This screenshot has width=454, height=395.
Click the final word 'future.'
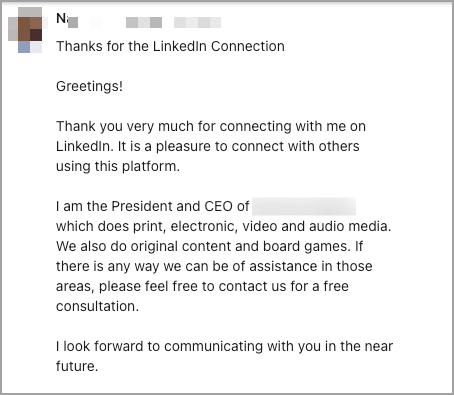[x=77, y=366]
